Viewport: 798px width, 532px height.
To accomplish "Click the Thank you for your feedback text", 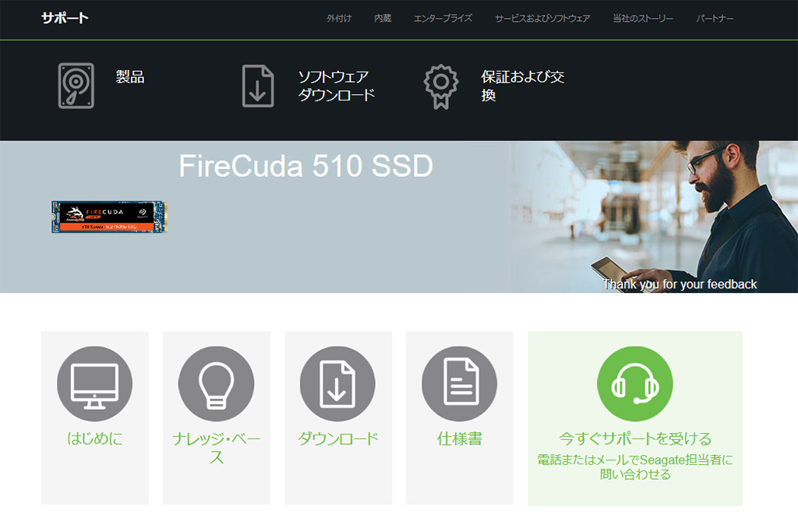I will click(680, 284).
